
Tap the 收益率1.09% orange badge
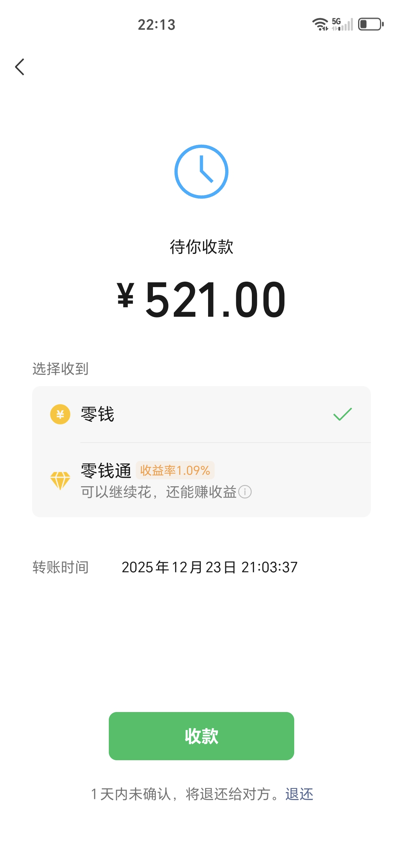[175, 470]
